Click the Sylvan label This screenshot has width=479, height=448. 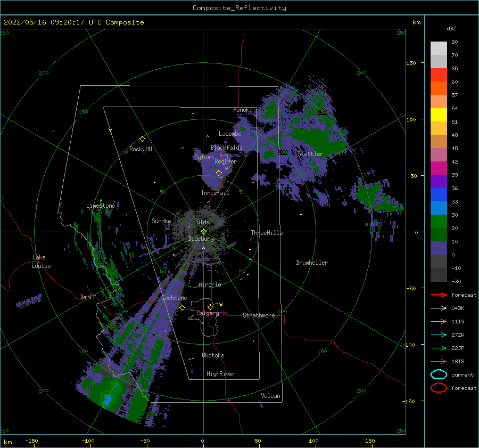204,157
